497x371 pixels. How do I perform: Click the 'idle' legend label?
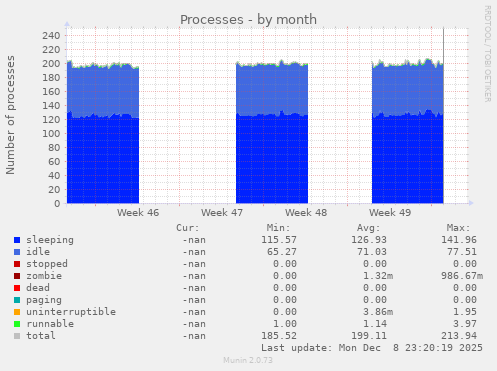38,252
